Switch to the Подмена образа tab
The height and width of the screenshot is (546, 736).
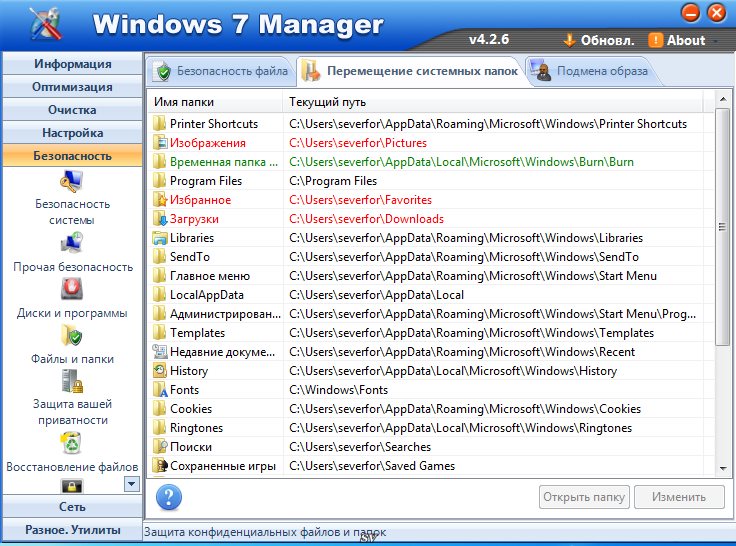click(591, 71)
